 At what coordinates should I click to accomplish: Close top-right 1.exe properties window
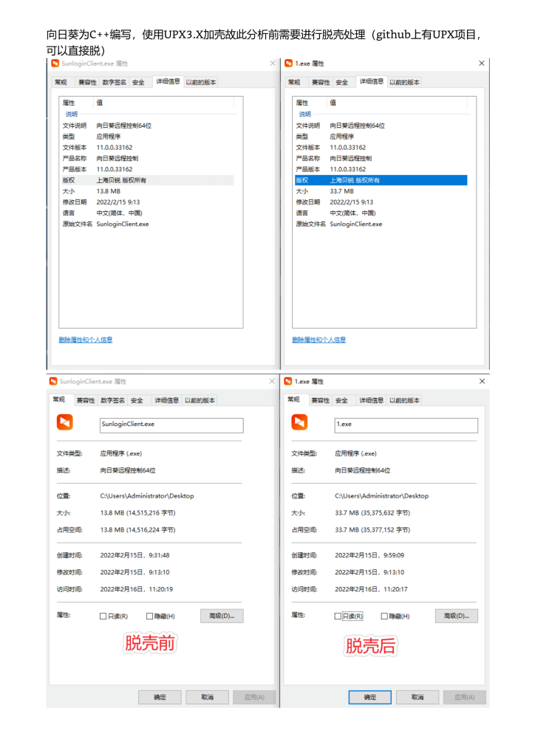[x=482, y=63]
